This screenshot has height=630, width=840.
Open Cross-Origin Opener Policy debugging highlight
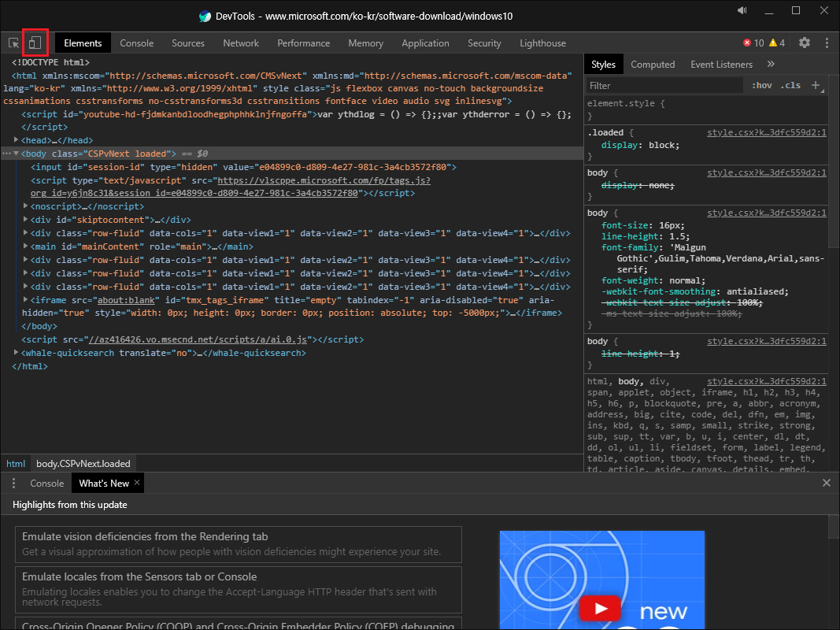(x=239, y=624)
